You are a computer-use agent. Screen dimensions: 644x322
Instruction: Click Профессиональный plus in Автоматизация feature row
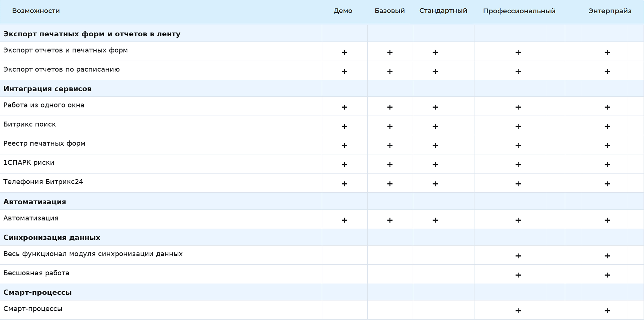(x=518, y=220)
